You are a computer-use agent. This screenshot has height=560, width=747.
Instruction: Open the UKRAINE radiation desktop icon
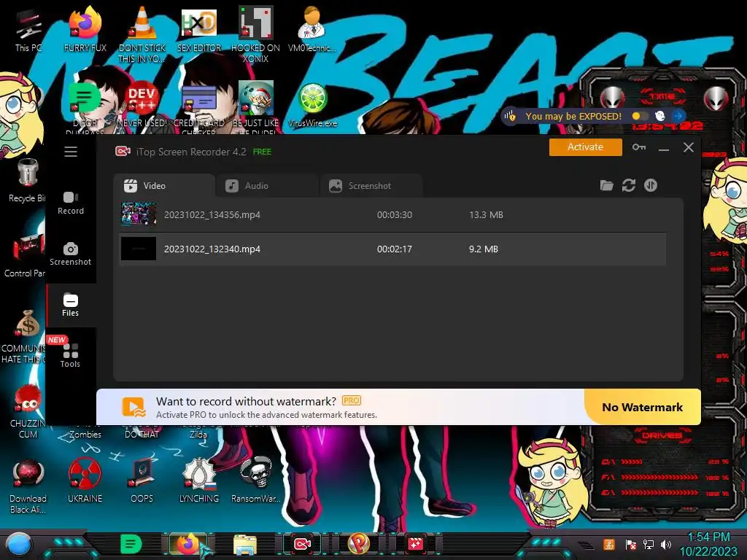[85, 480]
